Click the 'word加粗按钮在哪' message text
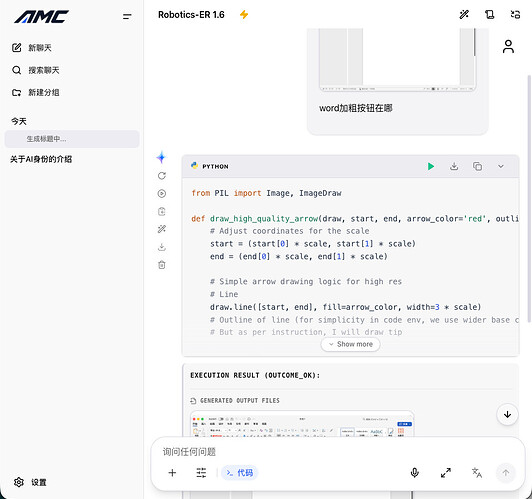Viewport: 532px width, 499px height. (x=356, y=108)
